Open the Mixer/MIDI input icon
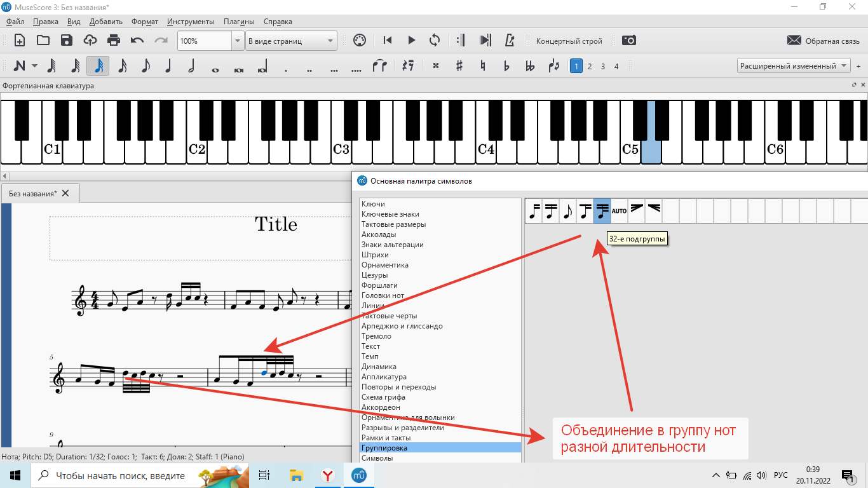Image resolution: width=868 pixels, height=488 pixels. click(x=360, y=41)
